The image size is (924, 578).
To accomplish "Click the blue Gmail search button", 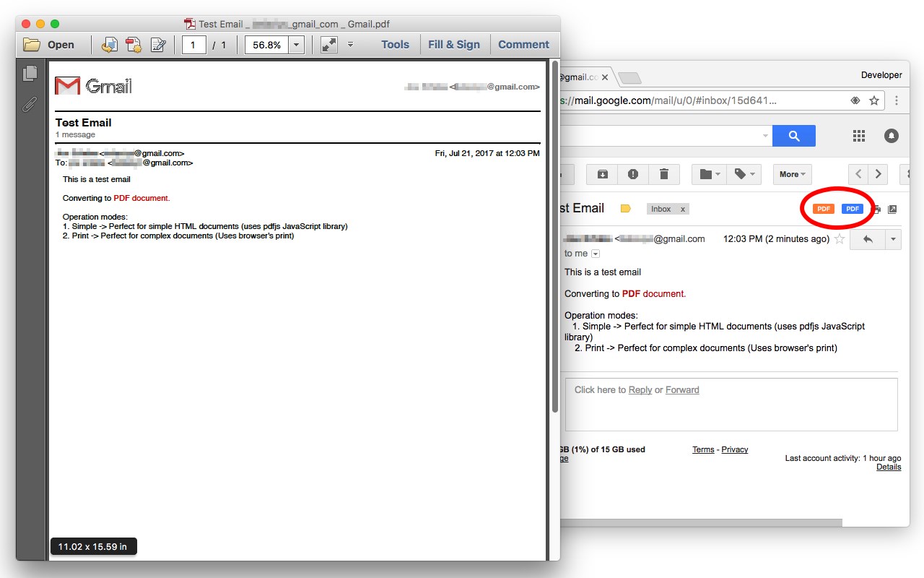I will point(794,136).
